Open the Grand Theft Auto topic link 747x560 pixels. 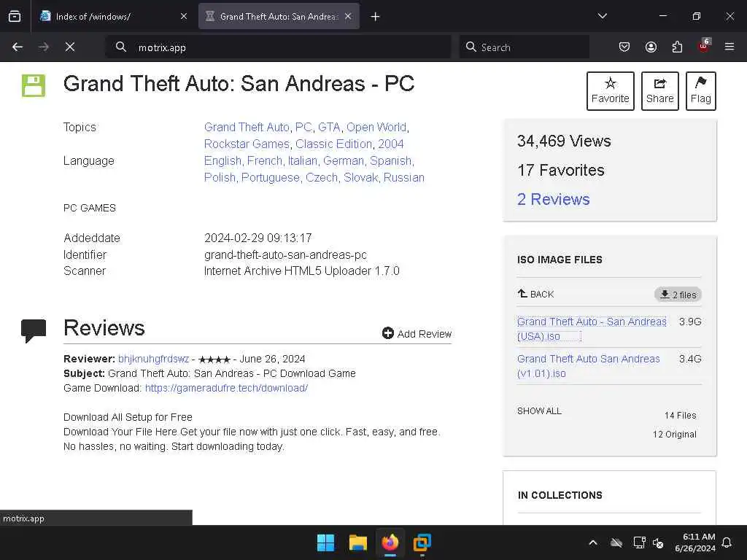tap(247, 127)
